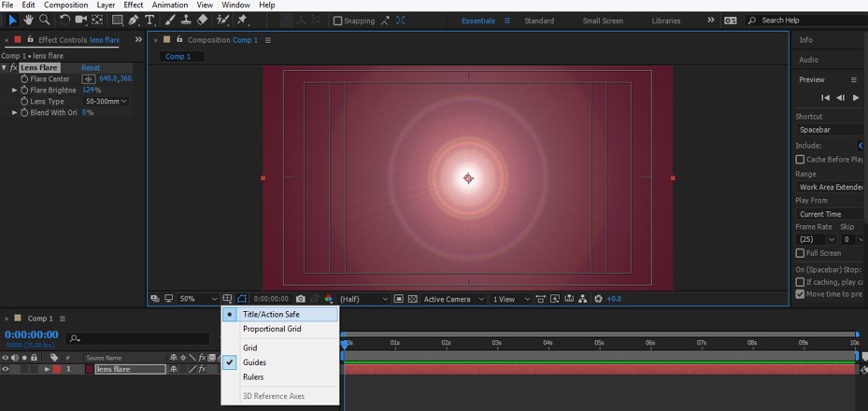The height and width of the screenshot is (411, 868).
Task: Select Proportional Grid in the popup menu
Action: [x=280, y=329]
